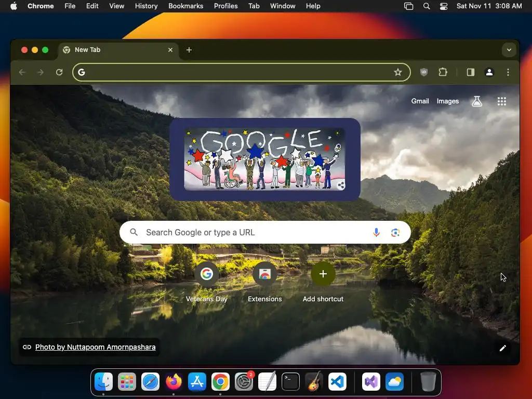This screenshot has width=532, height=399.
Task: Customize this page with pencil icon
Action: tap(502, 348)
